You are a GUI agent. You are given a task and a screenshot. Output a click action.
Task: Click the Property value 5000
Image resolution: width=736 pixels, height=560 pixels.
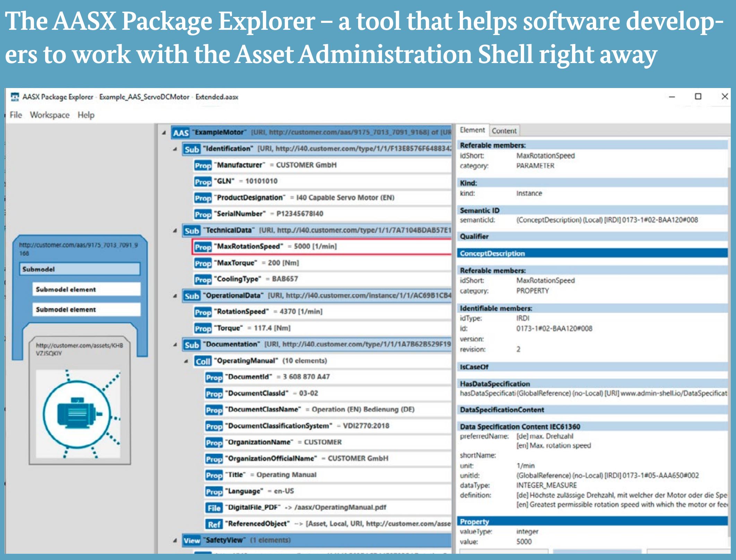pyautogui.click(x=524, y=542)
